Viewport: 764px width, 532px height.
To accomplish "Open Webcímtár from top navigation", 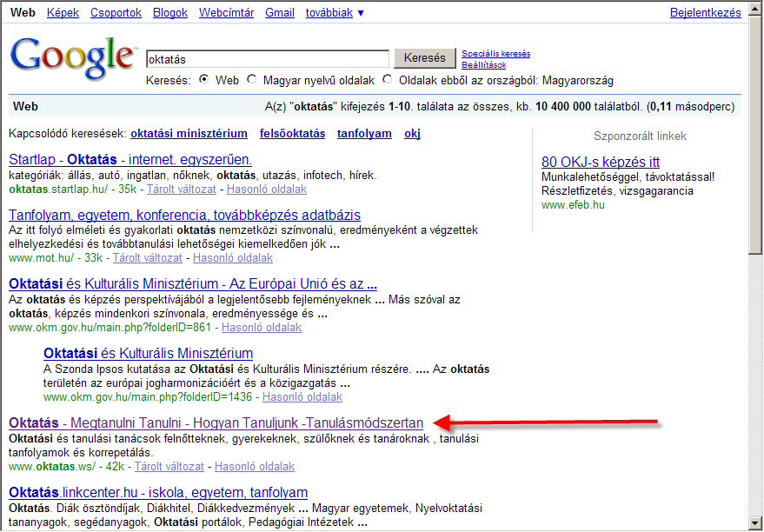I will click(x=226, y=13).
